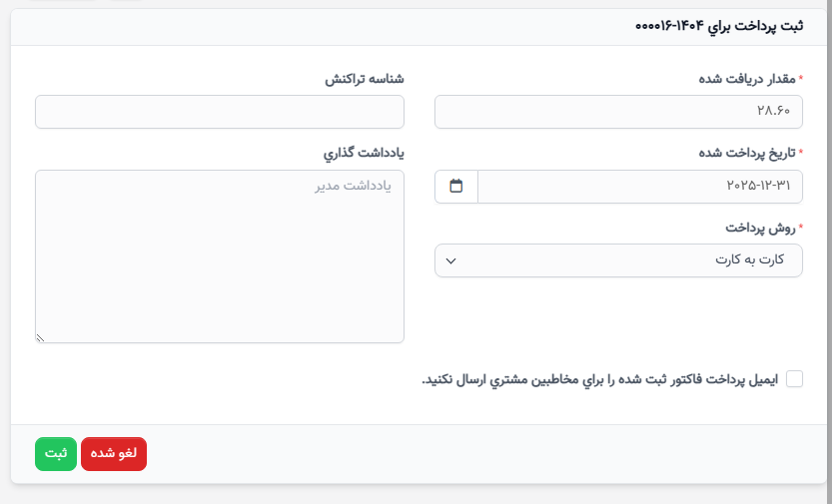Click the 'روش پرداخت' field label
This screenshot has width=832, height=504.
click(760, 228)
